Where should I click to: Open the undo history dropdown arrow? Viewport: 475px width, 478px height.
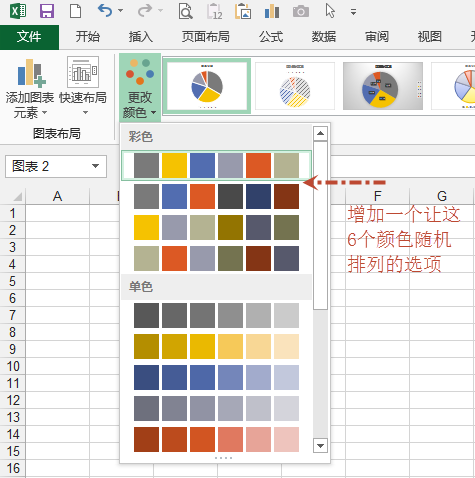click(x=121, y=11)
